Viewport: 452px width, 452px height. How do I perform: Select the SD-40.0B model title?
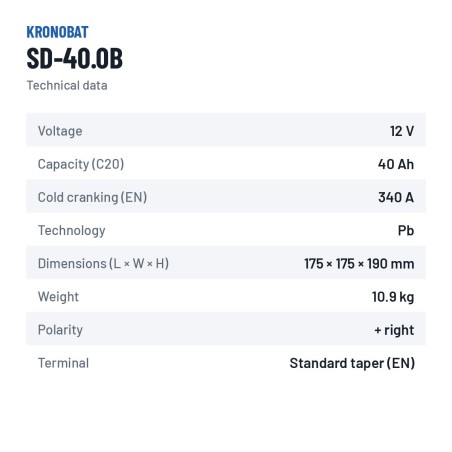coord(75,59)
